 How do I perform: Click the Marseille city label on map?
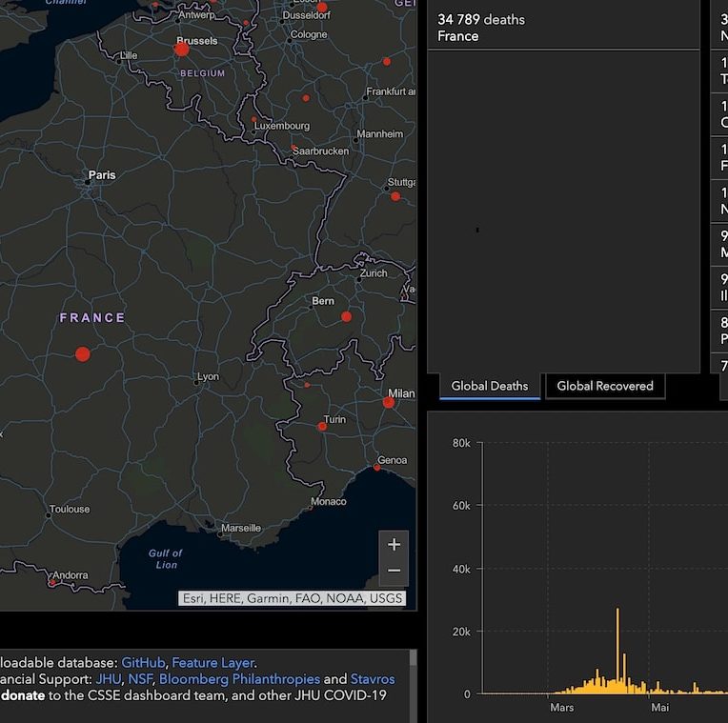(x=241, y=528)
